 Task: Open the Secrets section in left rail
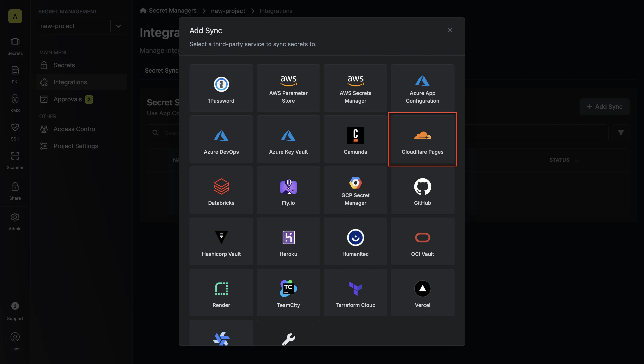(x=15, y=46)
